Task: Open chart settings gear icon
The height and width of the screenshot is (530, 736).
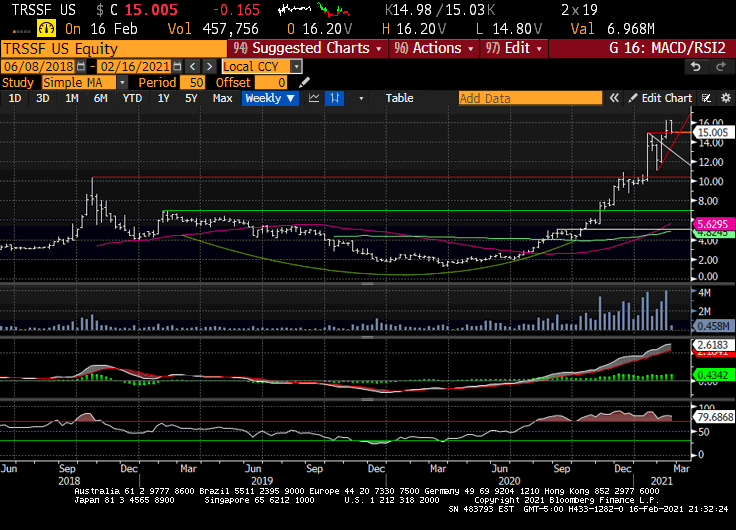Action: tap(726, 98)
